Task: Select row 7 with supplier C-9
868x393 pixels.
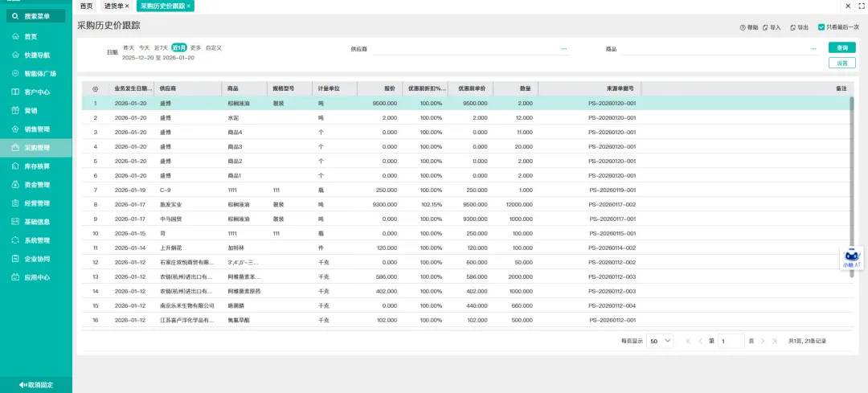Action: coord(468,190)
